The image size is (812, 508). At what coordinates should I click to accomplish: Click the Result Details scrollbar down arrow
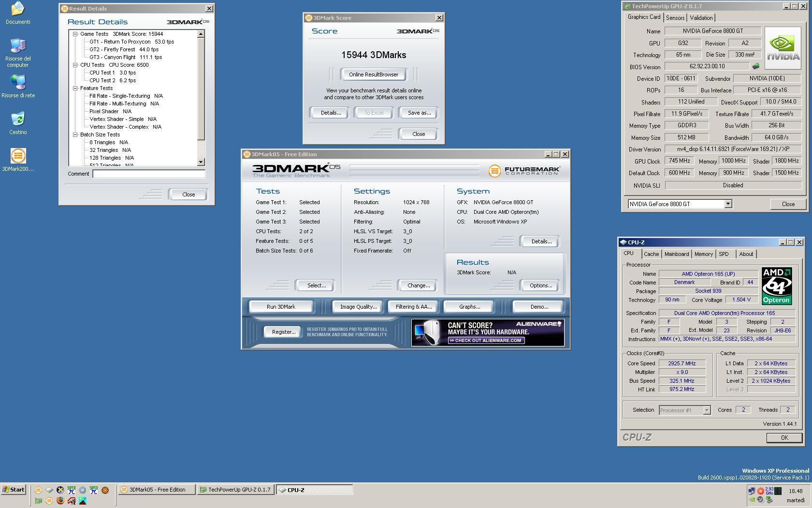(x=201, y=162)
